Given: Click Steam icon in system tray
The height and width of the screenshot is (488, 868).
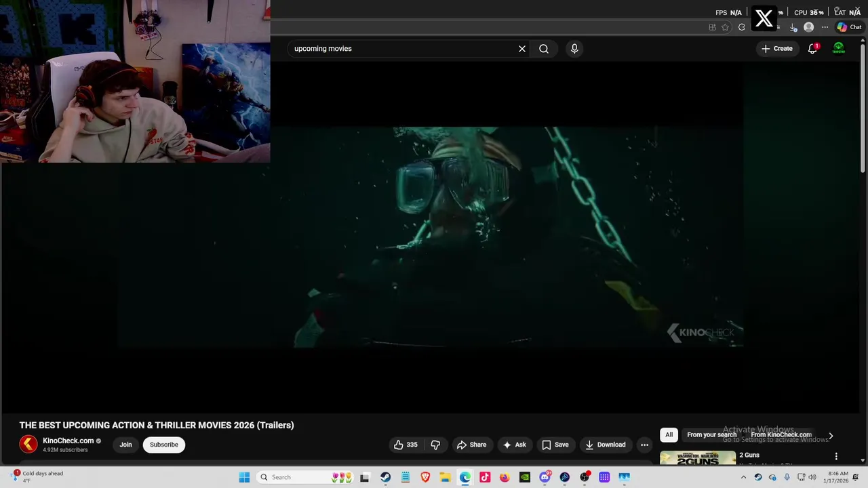Looking at the screenshot, I should pyautogui.click(x=758, y=477).
